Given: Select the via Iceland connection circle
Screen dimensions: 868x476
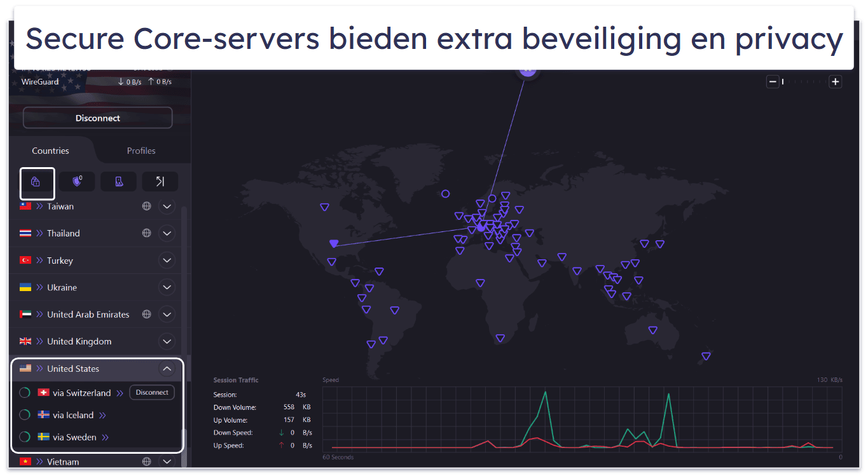Looking at the screenshot, I should point(25,415).
